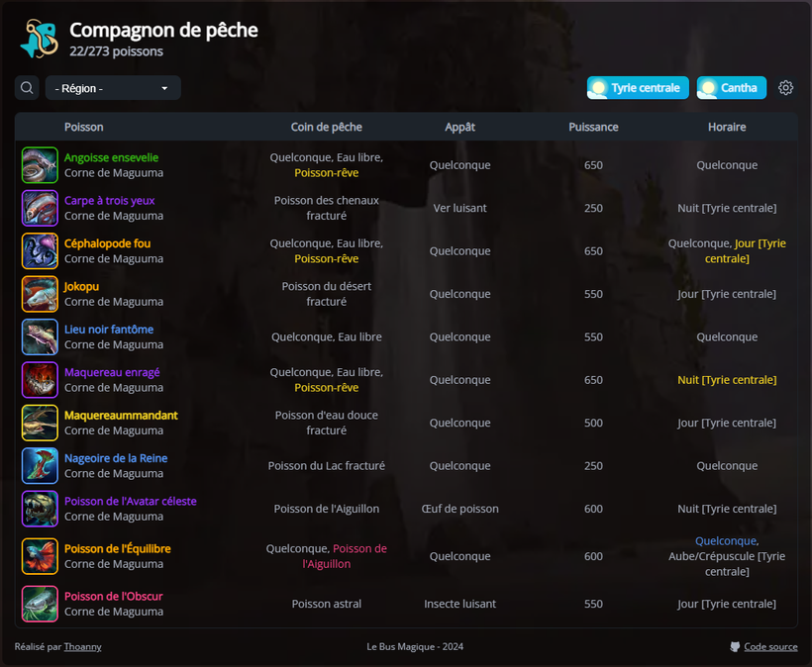Image resolution: width=812 pixels, height=667 pixels.
Task: Click the Maquereaummandant fish icon
Action: coord(40,423)
